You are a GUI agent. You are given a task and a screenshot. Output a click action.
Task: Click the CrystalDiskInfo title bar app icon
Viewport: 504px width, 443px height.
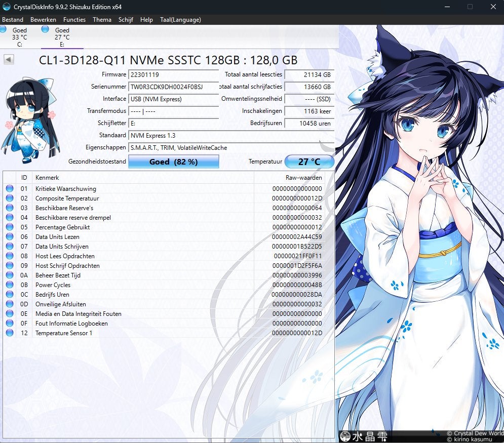pyautogui.click(x=7, y=7)
